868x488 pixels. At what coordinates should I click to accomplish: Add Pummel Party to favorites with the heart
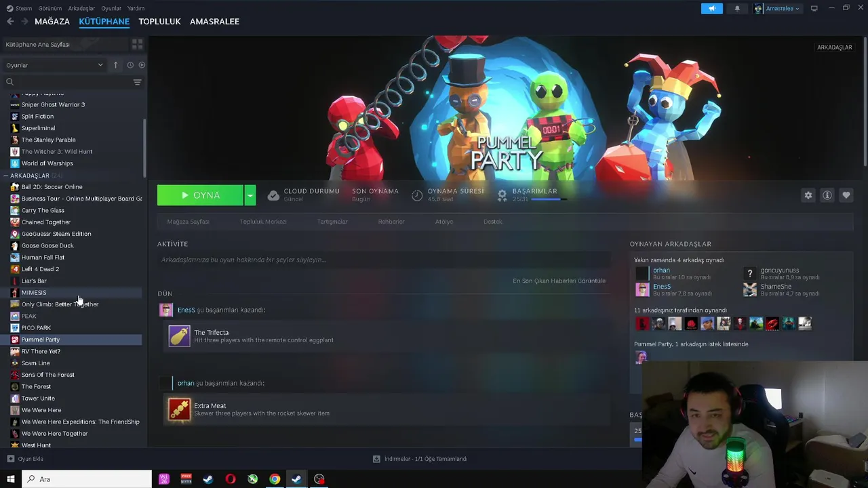846,195
